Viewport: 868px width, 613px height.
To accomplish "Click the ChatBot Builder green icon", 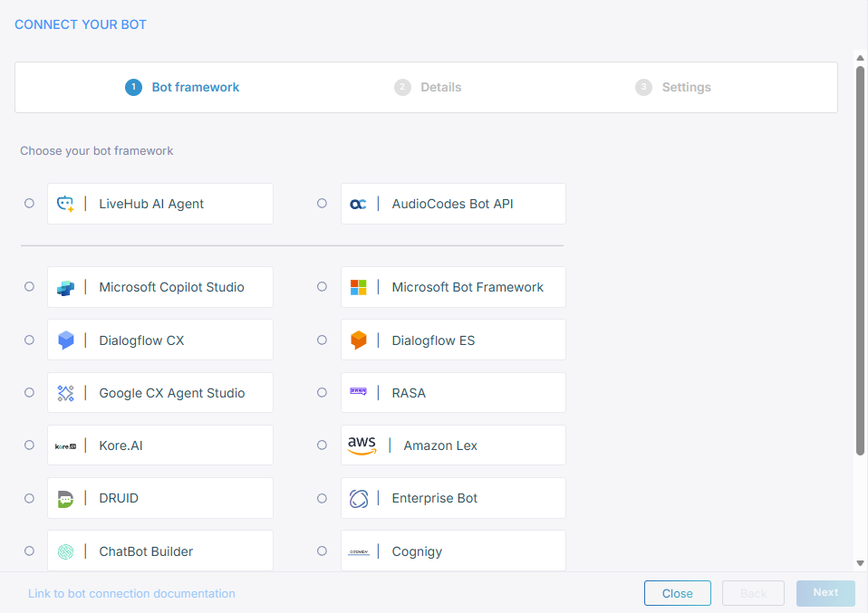I will click(x=65, y=551).
